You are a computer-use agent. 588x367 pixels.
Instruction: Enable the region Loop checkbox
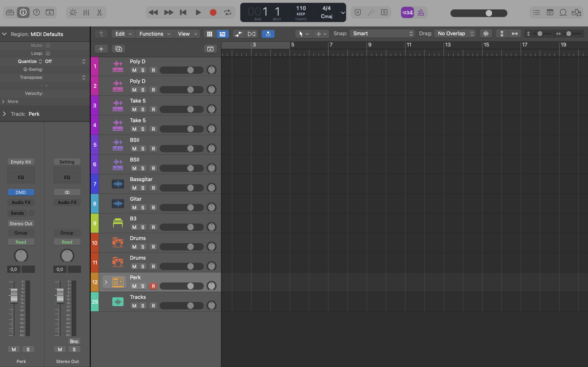pos(48,53)
